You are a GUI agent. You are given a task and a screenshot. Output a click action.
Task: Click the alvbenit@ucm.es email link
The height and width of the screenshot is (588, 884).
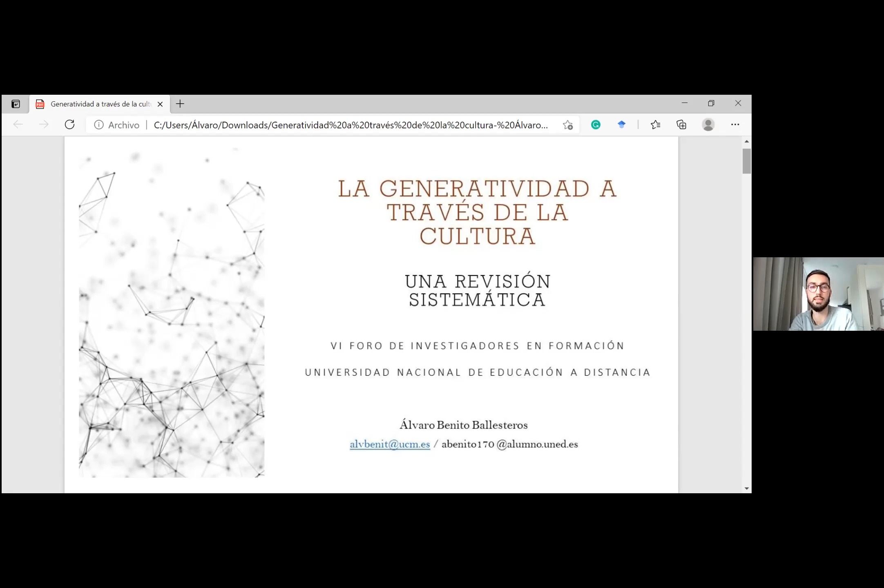pyautogui.click(x=390, y=444)
